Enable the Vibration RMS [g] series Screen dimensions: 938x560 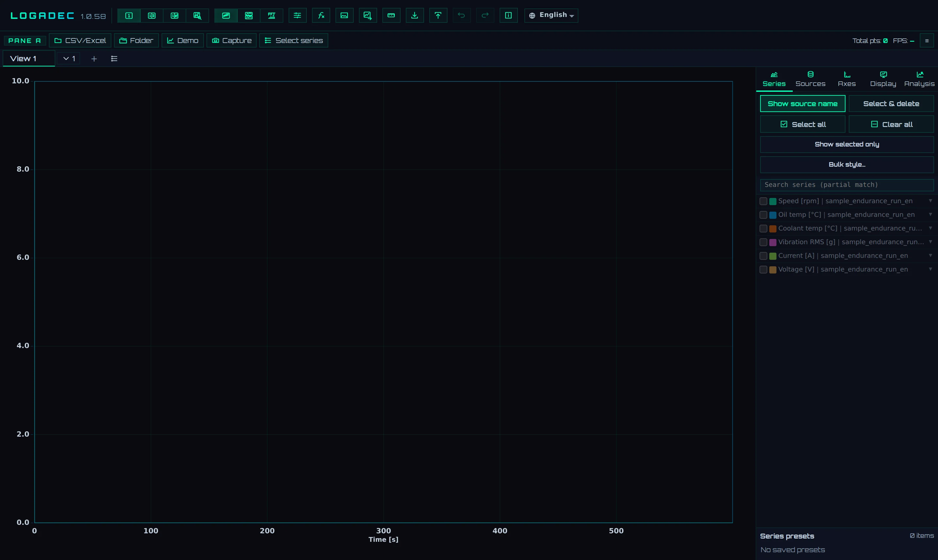[x=763, y=242]
